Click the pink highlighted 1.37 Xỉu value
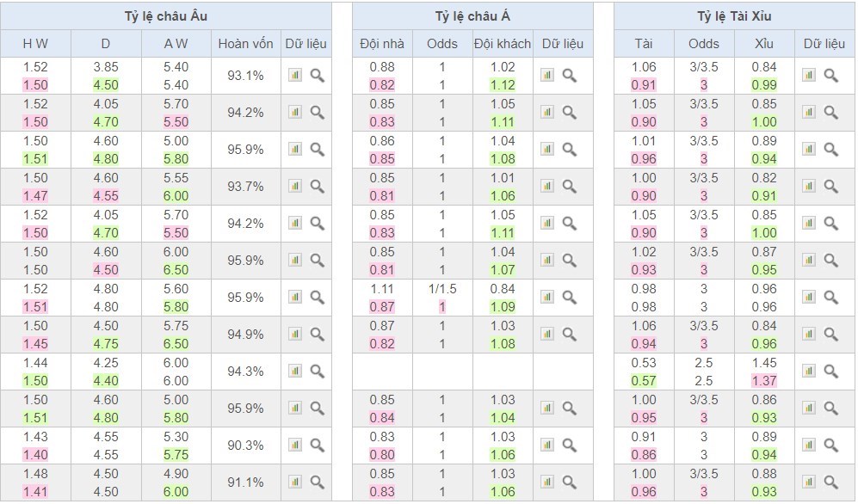The image size is (858, 504). click(764, 380)
